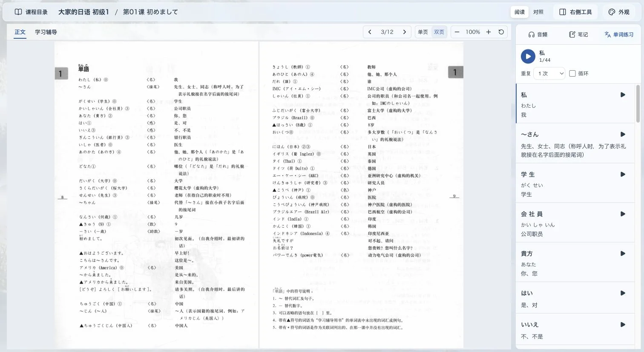644x352 pixels.
Task: Choose 单页 single-page view
Action: coord(423,32)
